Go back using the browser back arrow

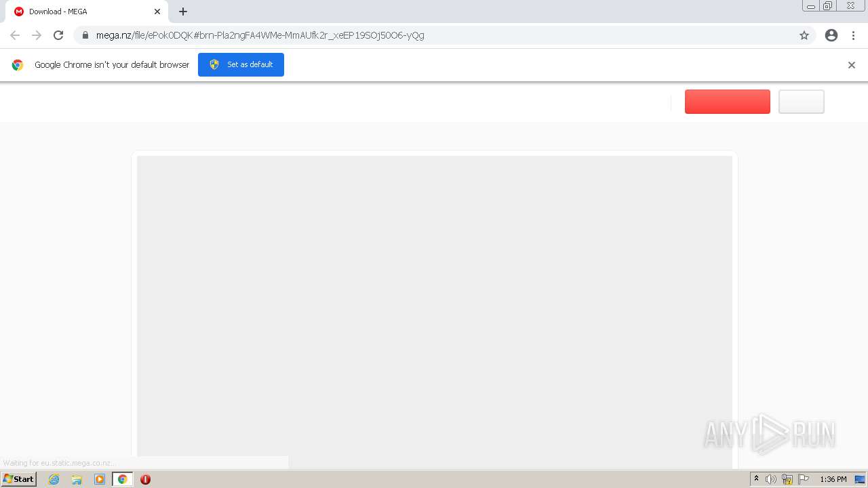coord(15,35)
